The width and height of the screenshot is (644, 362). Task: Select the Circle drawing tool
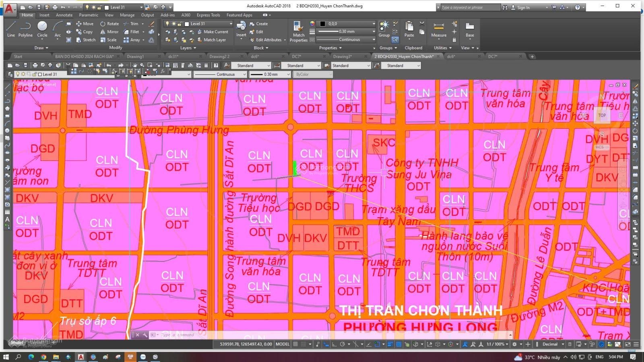(42, 29)
